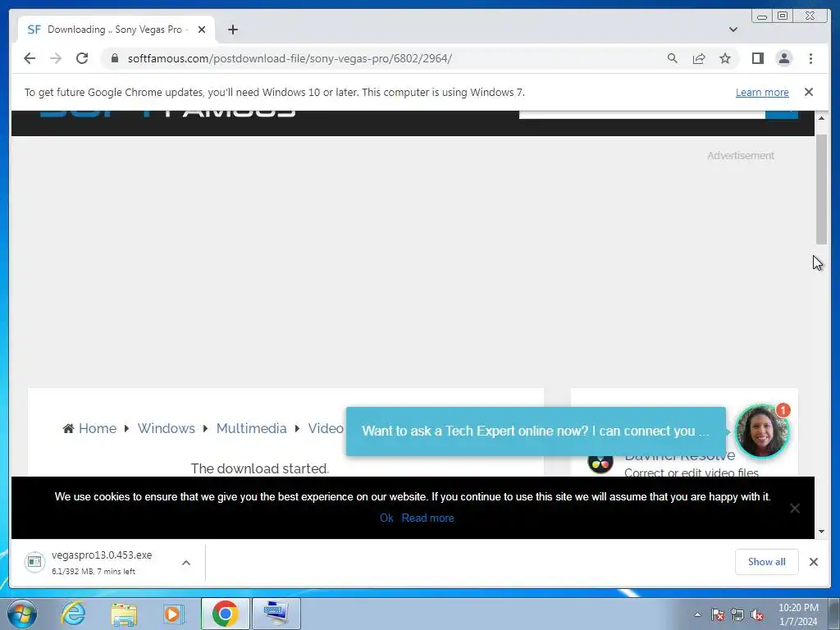Click the DaVinci Resolve app icon

click(600, 462)
